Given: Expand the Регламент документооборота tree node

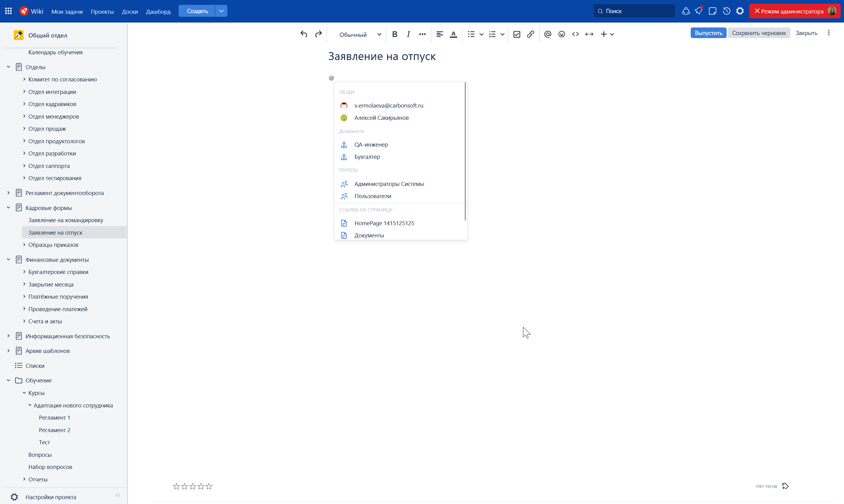Looking at the screenshot, I should [9, 193].
